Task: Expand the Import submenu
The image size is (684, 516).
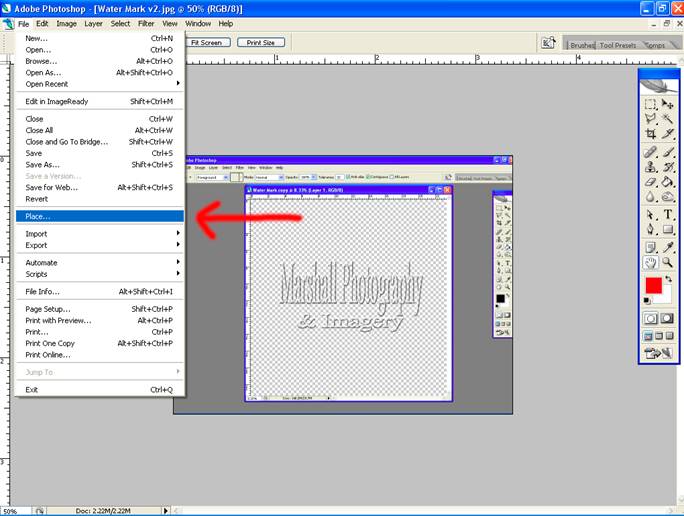Action: pos(99,234)
